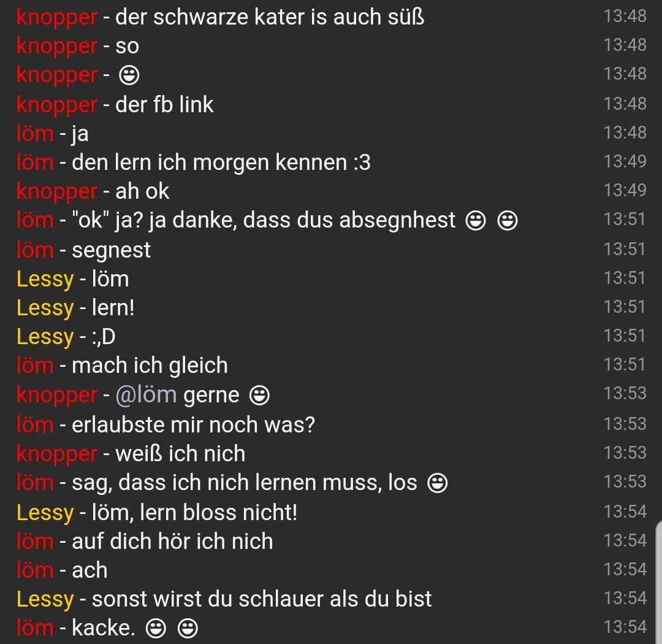Click username löm beside "mach ich gleich"
Screen dimensions: 662x644
[x=35, y=366]
